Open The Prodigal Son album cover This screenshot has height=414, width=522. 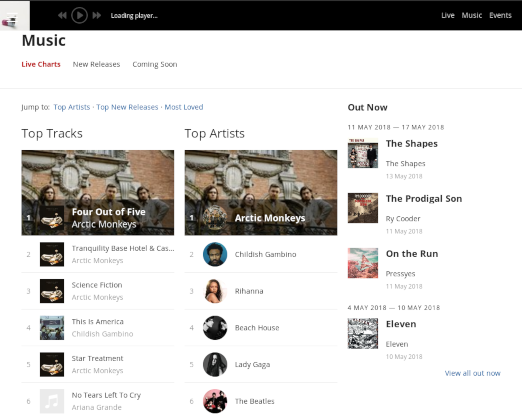coord(363,208)
